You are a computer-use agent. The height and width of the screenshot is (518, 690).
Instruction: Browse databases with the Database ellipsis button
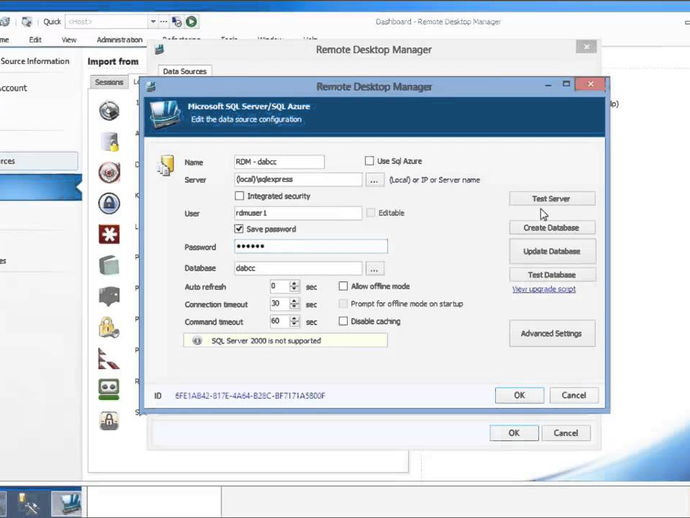tap(374, 268)
